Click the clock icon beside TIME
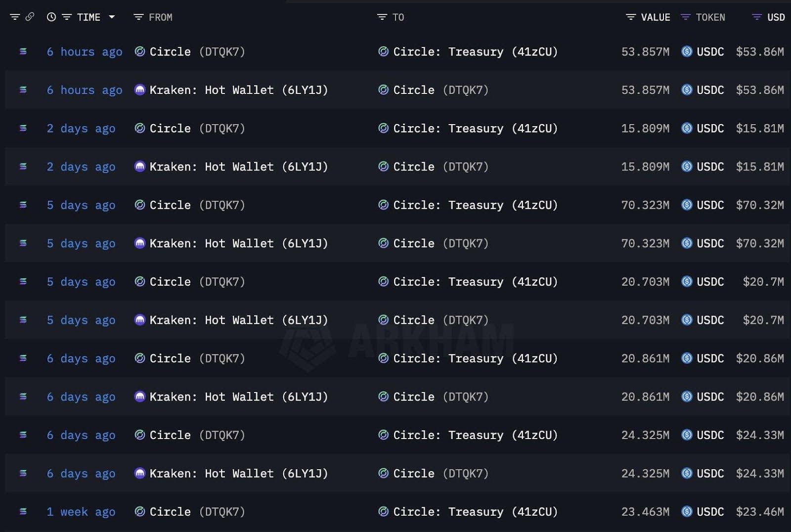Image resolution: width=791 pixels, height=532 pixels. (x=51, y=17)
